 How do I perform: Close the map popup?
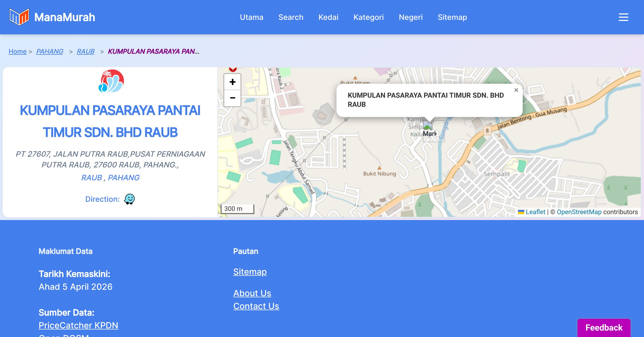coord(516,90)
